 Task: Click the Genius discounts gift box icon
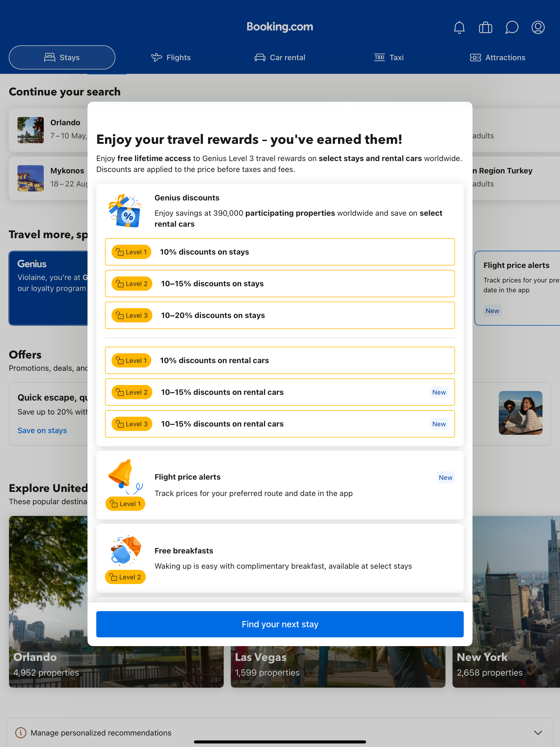[125, 210]
